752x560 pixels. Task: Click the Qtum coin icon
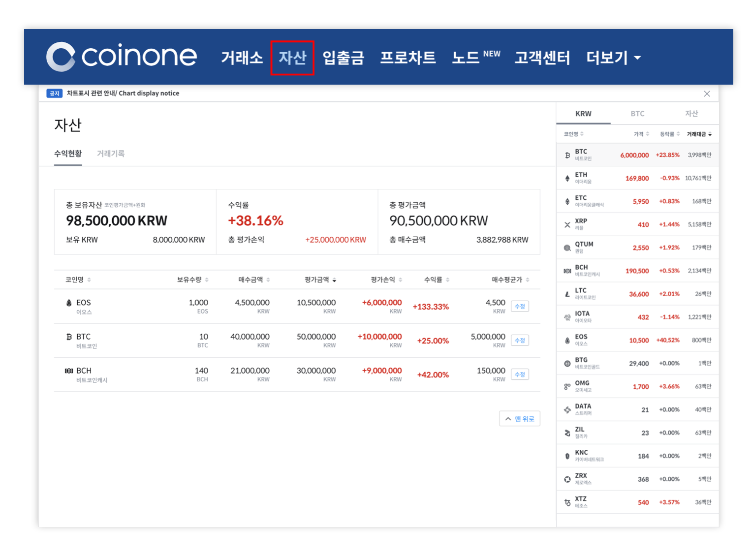coord(566,247)
